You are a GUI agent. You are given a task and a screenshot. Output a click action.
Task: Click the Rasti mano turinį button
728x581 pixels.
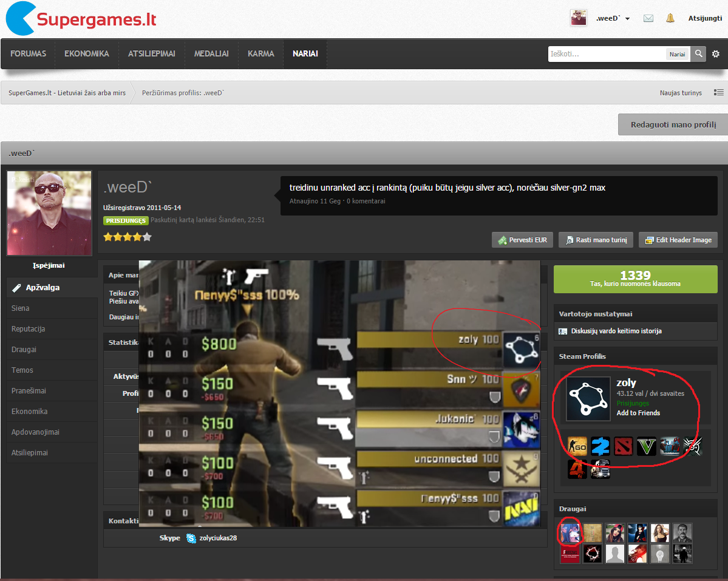(x=596, y=240)
